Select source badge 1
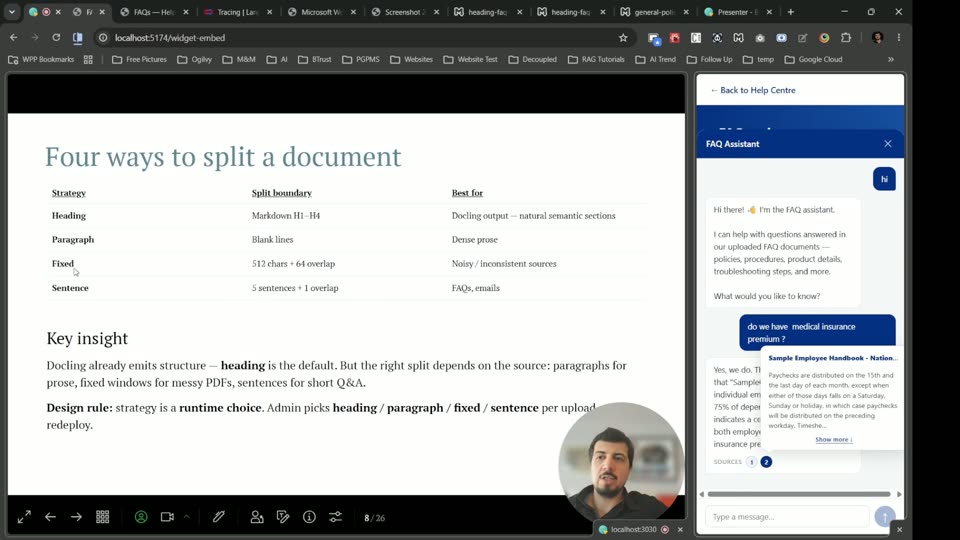This screenshot has width=960, height=540. 751,462
